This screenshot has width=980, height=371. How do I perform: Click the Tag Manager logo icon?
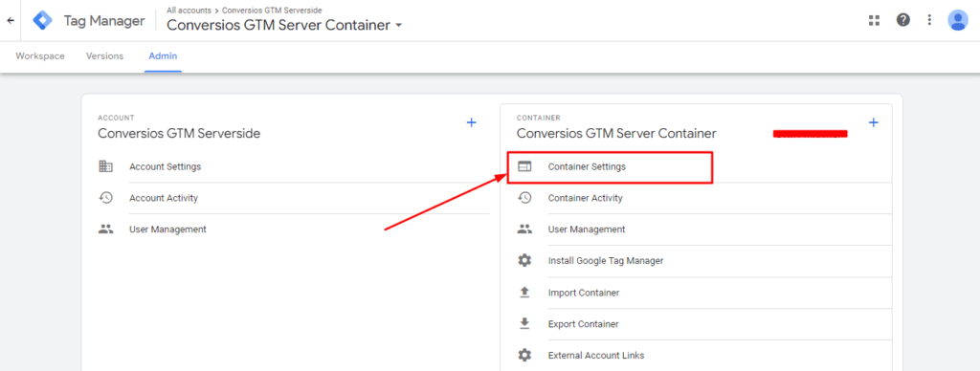43,21
